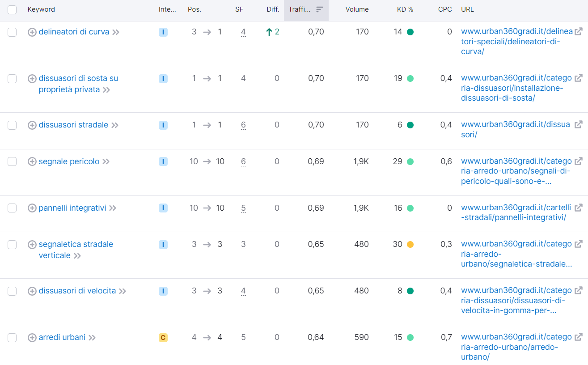Check the select-all checkbox in header

(12, 9)
